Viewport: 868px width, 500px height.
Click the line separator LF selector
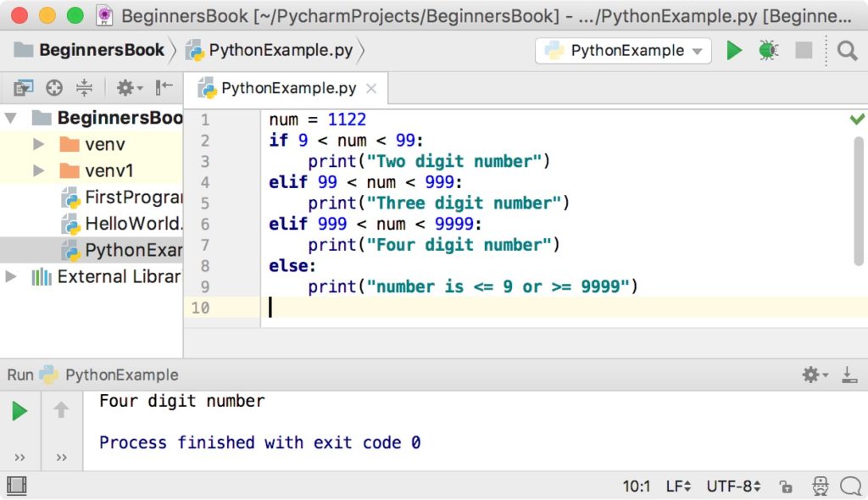coord(677,486)
